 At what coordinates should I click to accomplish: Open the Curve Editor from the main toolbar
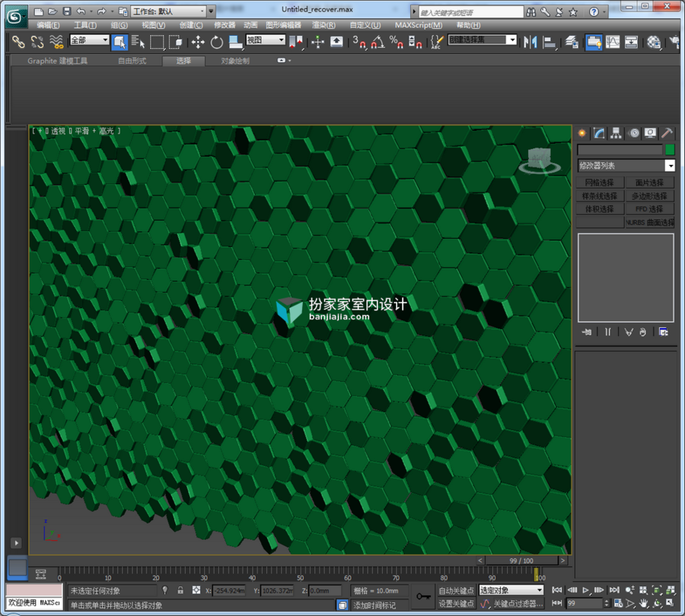613,42
